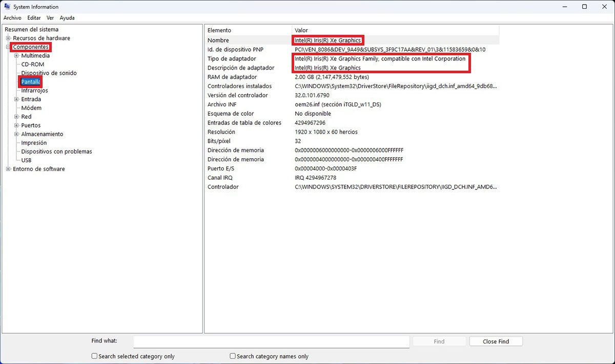
Task: Open the Archivo menu
Action: point(12,18)
